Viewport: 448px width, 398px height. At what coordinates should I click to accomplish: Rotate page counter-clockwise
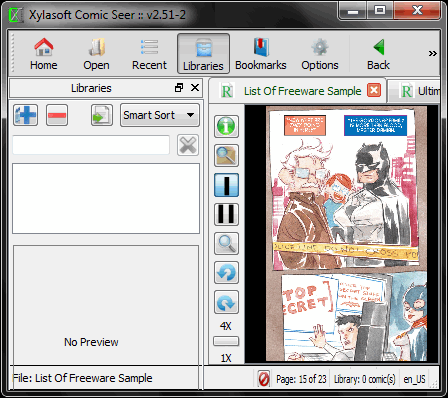226,273
